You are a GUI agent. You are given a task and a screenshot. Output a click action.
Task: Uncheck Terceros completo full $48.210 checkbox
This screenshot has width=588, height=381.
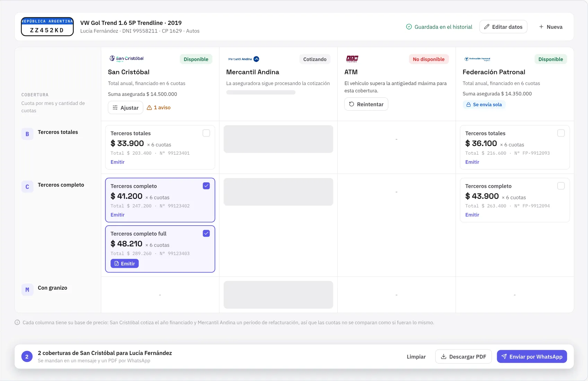coord(206,234)
